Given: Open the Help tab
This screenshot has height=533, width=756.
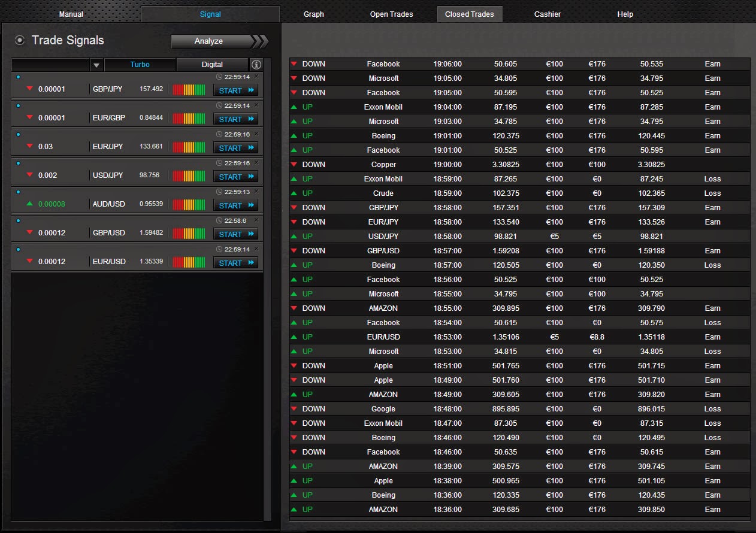Looking at the screenshot, I should click(x=625, y=14).
